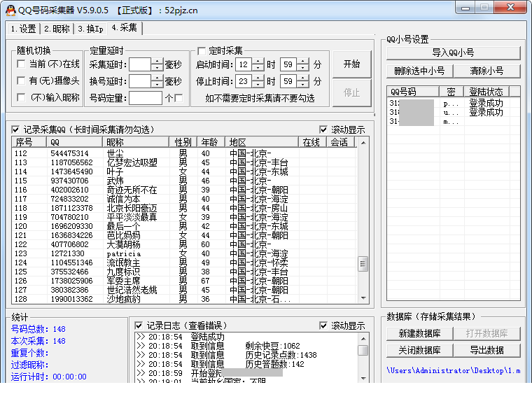Open the 3.换Ip tab
The image size is (532, 399).
tap(90, 29)
